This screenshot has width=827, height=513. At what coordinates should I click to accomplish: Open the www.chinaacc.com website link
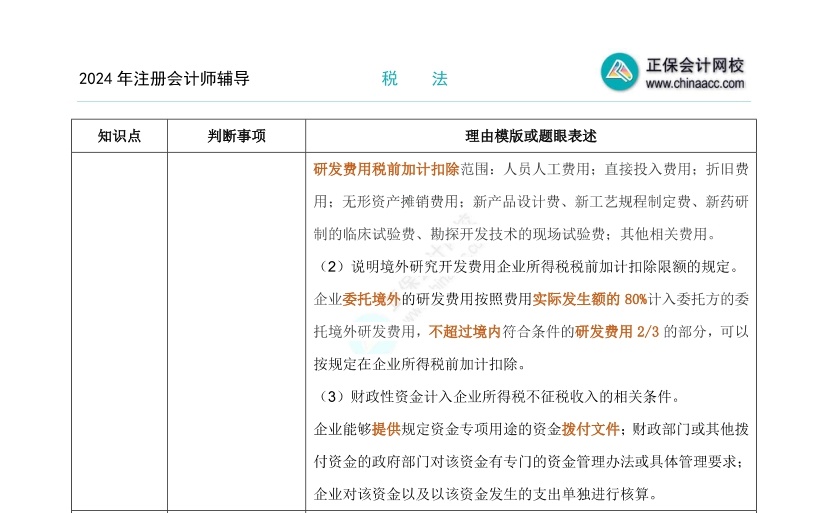(x=695, y=84)
